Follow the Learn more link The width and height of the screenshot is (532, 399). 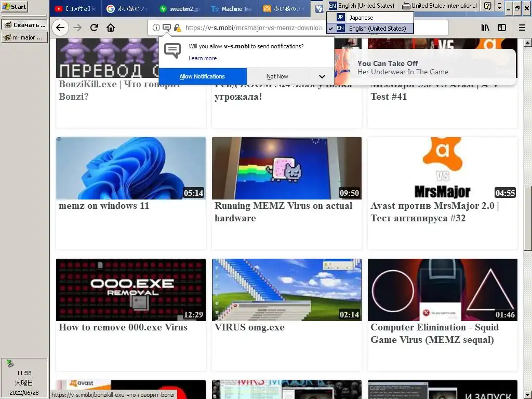coord(205,58)
